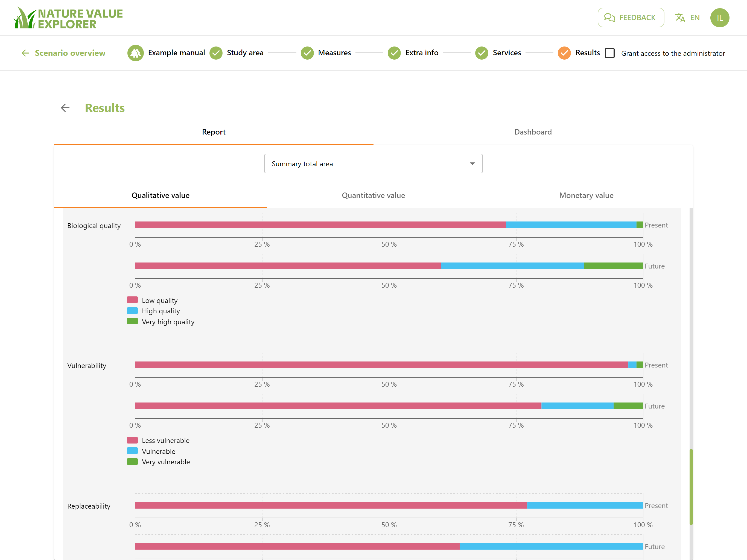Open the IL user avatar menu

click(x=719, y=17)
